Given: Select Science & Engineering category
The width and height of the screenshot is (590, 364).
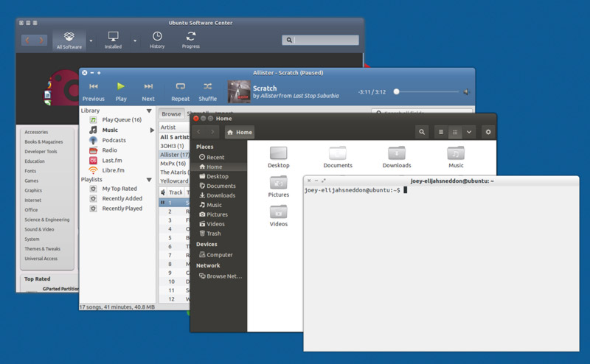Looking at the screenshot, I should point(47,220).
